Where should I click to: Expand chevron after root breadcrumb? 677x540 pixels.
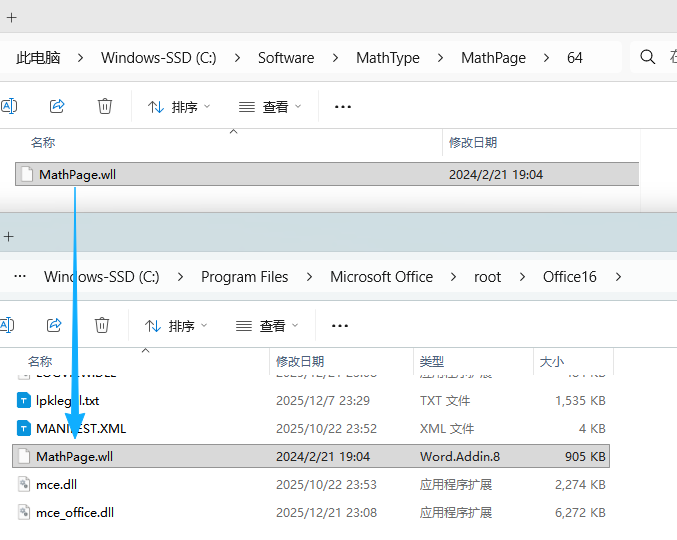(x=522, y=277)
